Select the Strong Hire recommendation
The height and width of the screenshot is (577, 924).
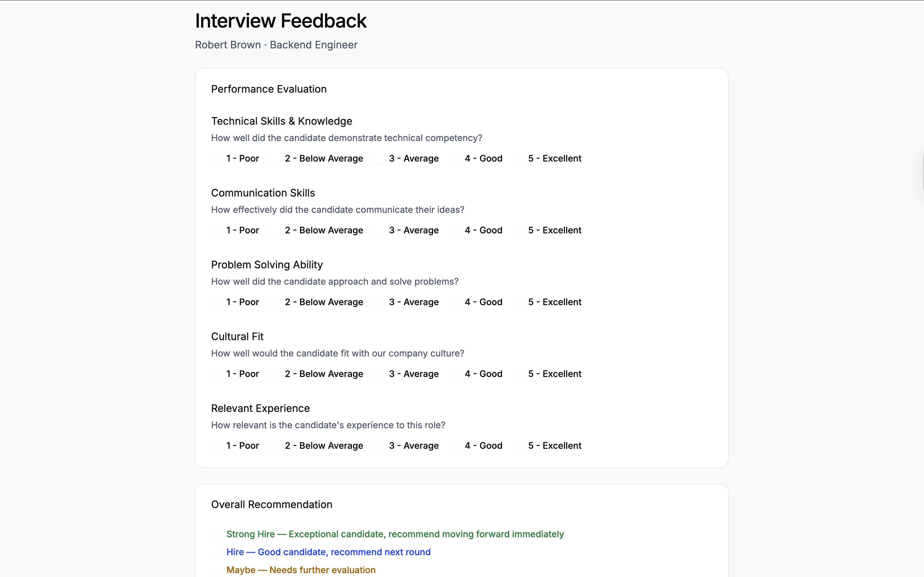pos(217,534)
